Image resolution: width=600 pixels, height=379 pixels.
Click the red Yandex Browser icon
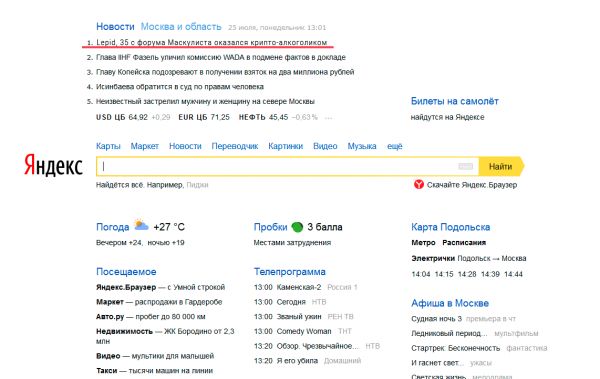[419, 185]
